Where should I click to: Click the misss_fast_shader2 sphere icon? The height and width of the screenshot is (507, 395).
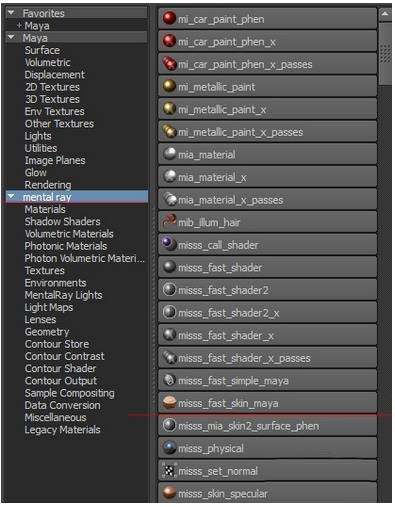tap(169, 290)
